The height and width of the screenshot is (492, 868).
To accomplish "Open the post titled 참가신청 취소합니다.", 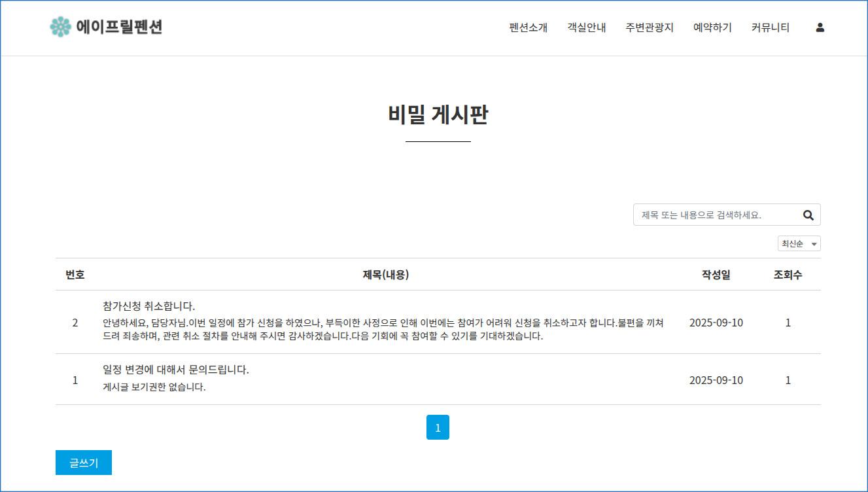I will pyautogui.click(x=149, y=306).
